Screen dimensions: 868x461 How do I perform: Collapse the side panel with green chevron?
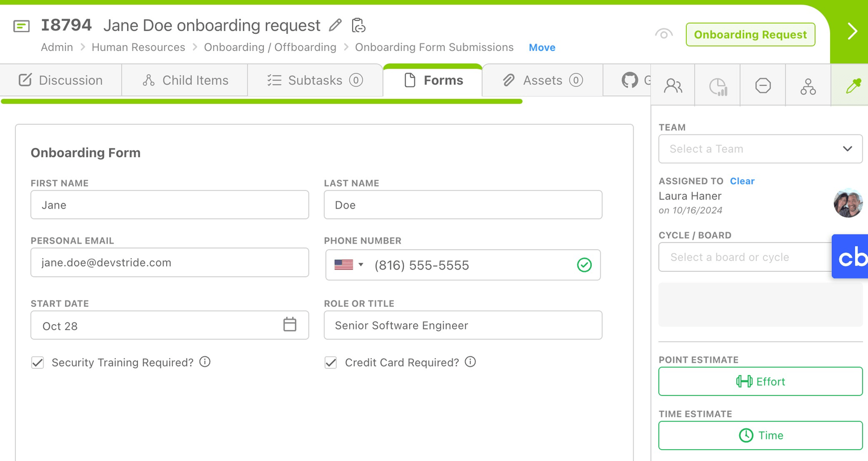[852, 32]
